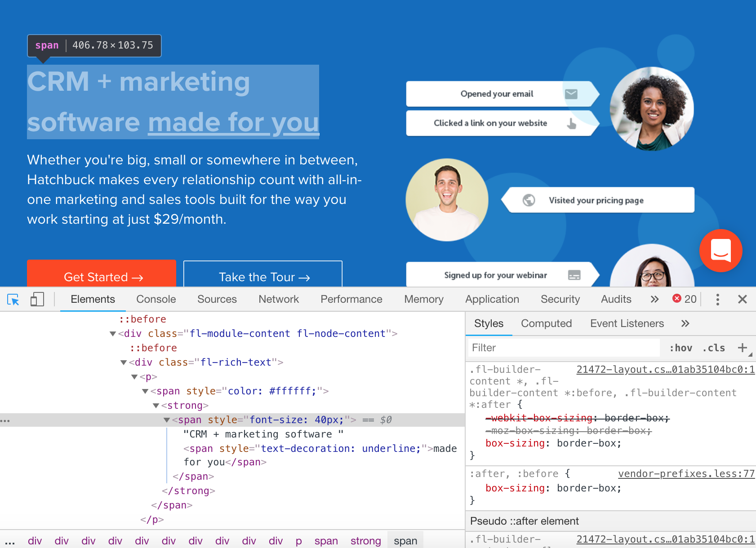Click the "CRM + marketing software" text node
This screenshot has height=548, width=756.
click(x=263, y=434)
